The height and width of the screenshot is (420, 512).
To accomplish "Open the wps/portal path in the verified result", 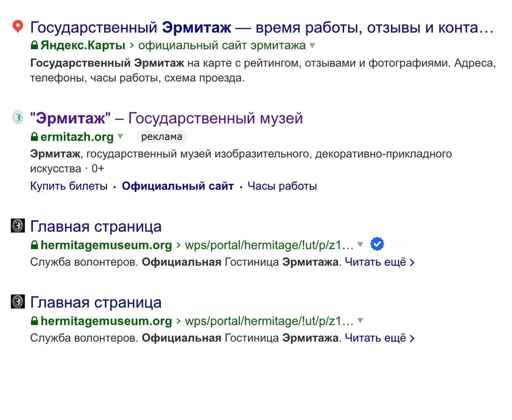I will point(269,245).
